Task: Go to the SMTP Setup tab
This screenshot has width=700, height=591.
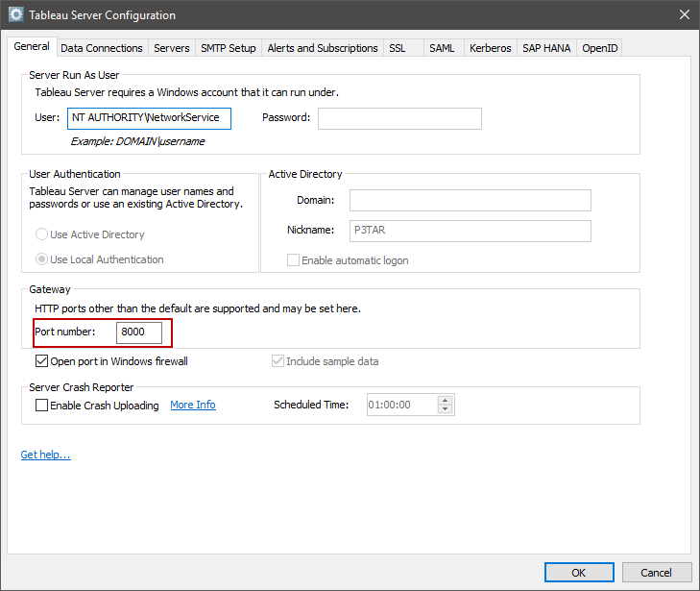Action: [229, 48]
